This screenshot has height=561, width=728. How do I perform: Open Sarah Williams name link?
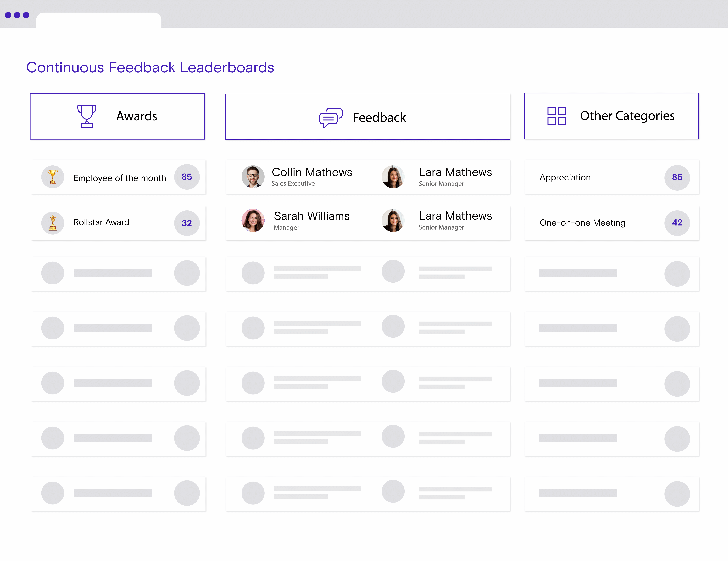coord(312,216)
